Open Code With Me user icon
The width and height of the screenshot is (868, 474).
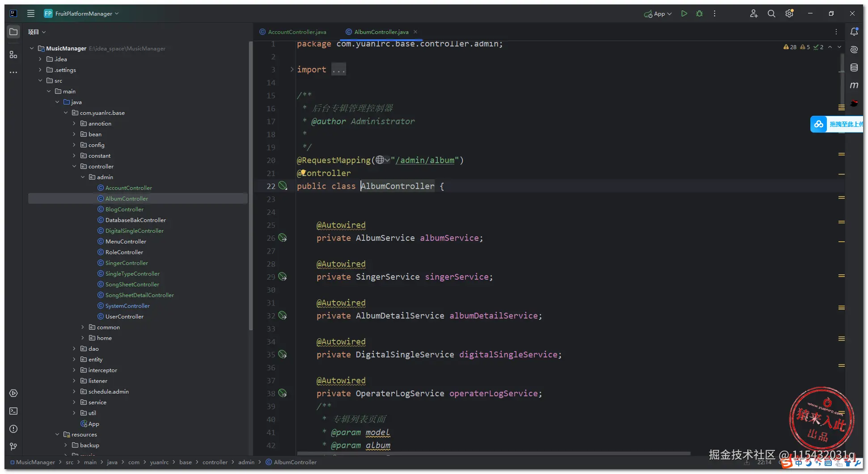click(x=754, y=13)
